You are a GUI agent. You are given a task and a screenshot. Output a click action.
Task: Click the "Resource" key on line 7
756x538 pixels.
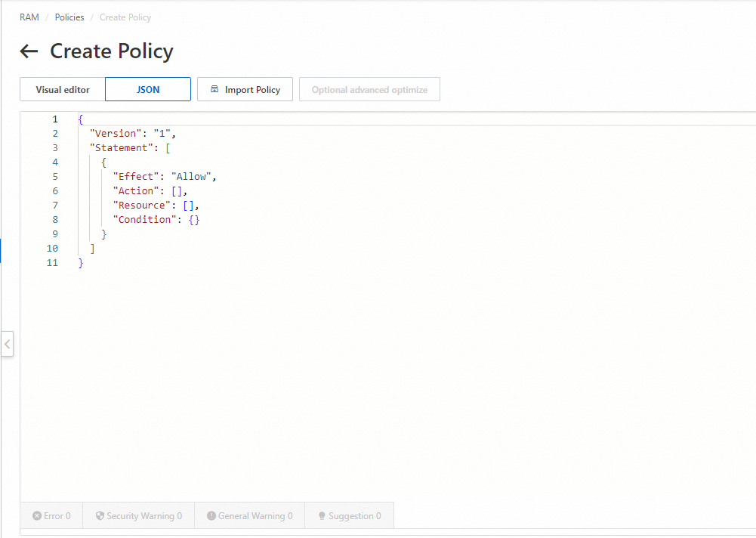(142, 206)
